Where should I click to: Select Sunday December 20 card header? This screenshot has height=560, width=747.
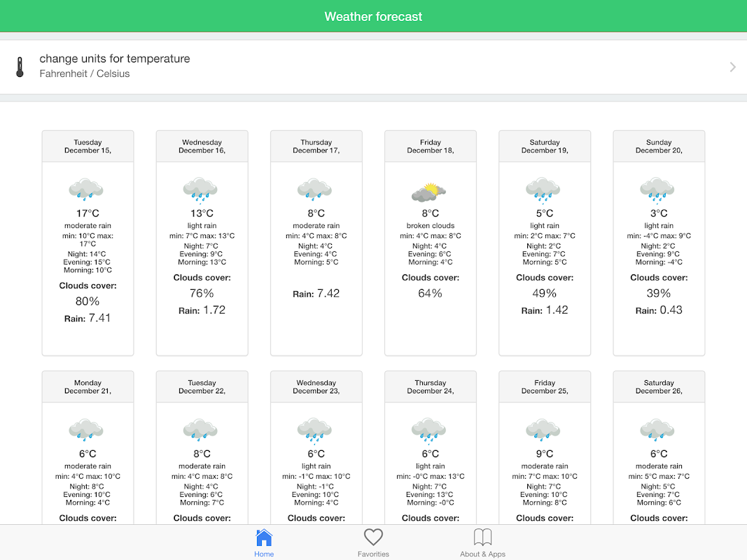[x=659, y=146]
